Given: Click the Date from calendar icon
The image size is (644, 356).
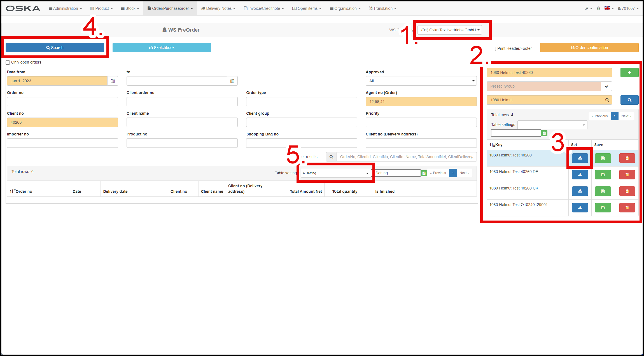Looking at the screenshot, I should 113,81.
